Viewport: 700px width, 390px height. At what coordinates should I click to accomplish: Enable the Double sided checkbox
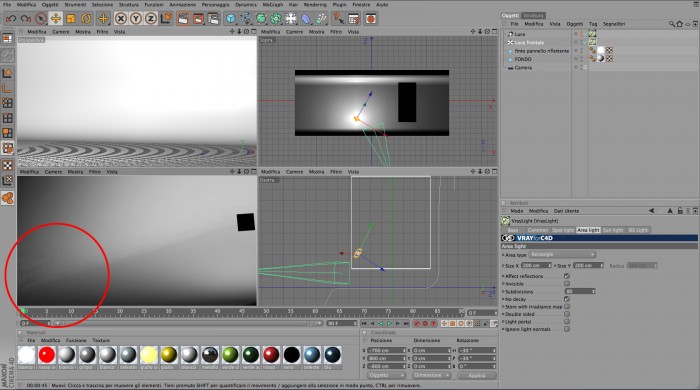pyautogui.click(x=567, y=314)
